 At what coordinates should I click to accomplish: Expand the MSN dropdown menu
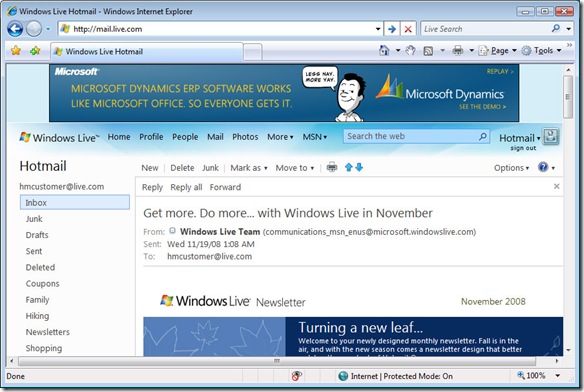(314, 137)
